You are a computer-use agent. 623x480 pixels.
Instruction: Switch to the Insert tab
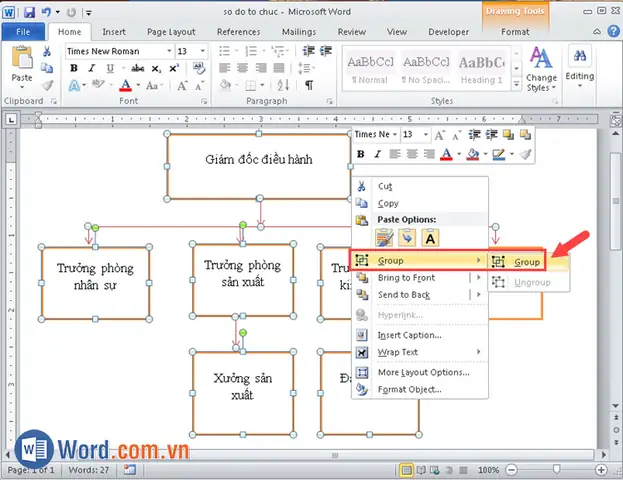[114, 32]
